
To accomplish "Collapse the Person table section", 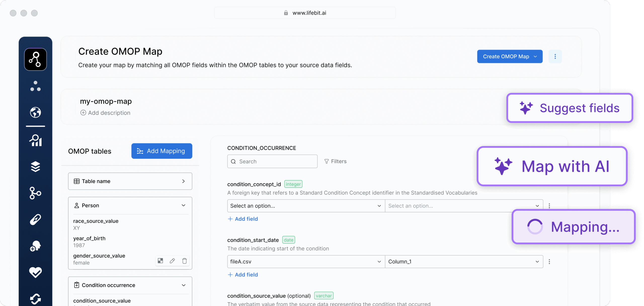I will click(x=183, y=205).
